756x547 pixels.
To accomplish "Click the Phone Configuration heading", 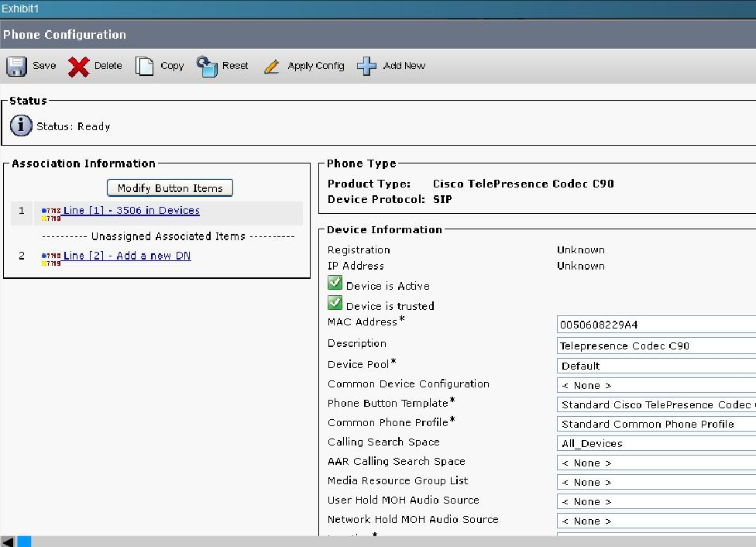I will click(x=64, y=35).
